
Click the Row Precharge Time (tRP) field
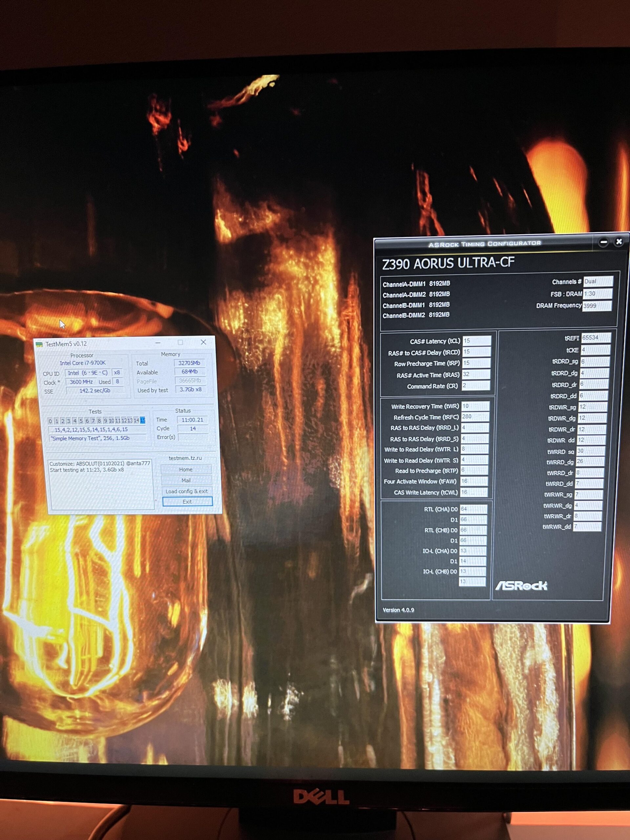476,363
